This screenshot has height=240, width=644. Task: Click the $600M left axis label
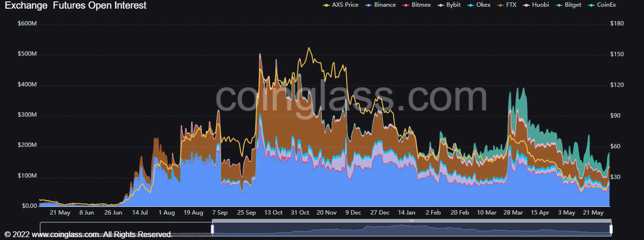point(27,24)
